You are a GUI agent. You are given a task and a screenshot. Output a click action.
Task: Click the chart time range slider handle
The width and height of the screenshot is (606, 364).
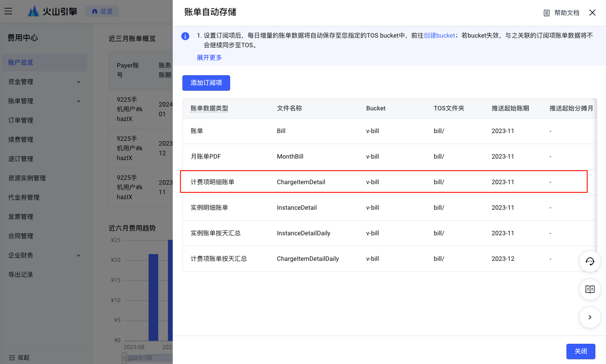124,358
